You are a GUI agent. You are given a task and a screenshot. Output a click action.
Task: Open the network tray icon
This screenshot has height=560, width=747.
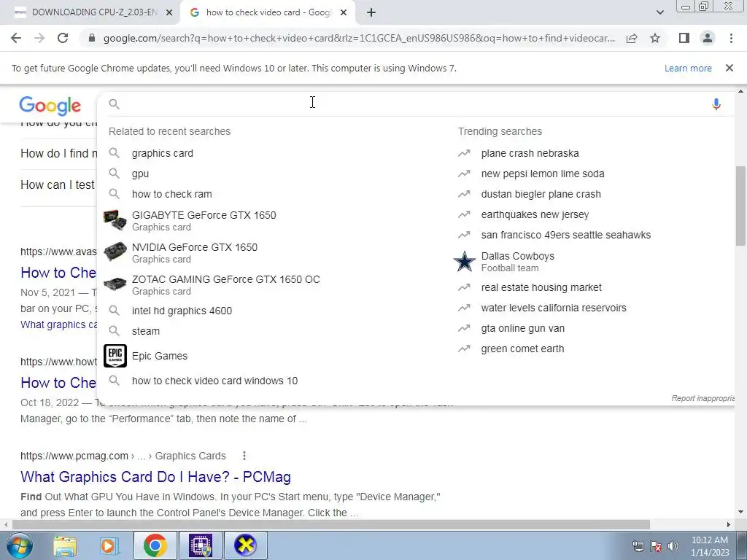tap(638, 545)
